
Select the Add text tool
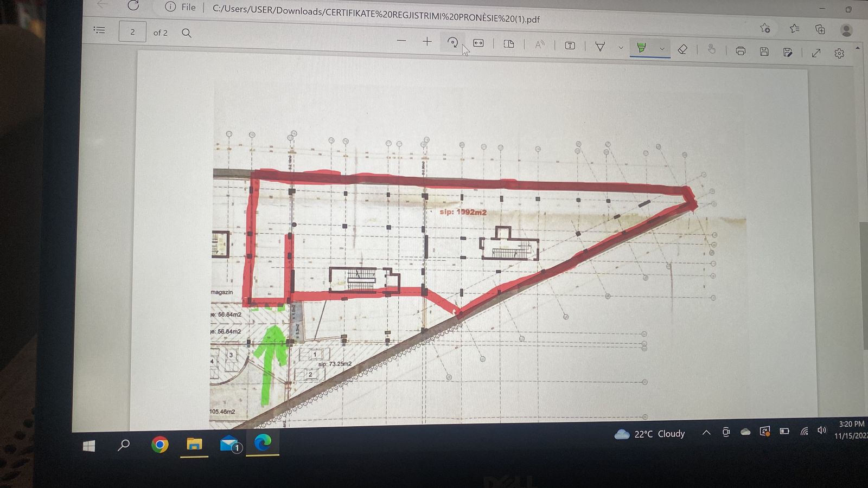pos(570,46)
